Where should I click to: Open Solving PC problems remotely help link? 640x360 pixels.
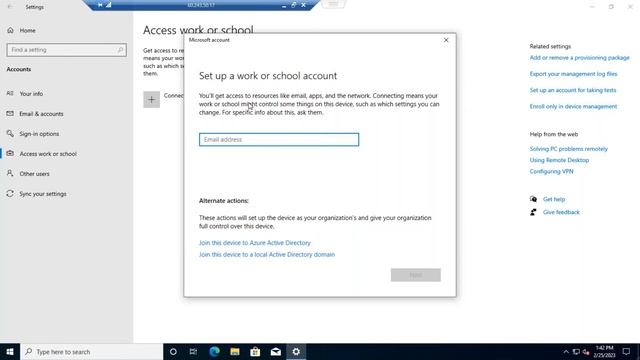(569, 149)
